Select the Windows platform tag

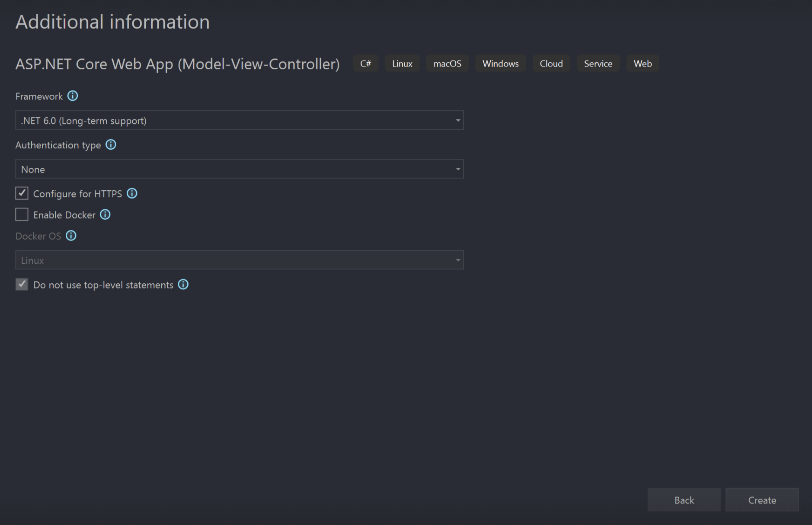click(x=500, y=63)
